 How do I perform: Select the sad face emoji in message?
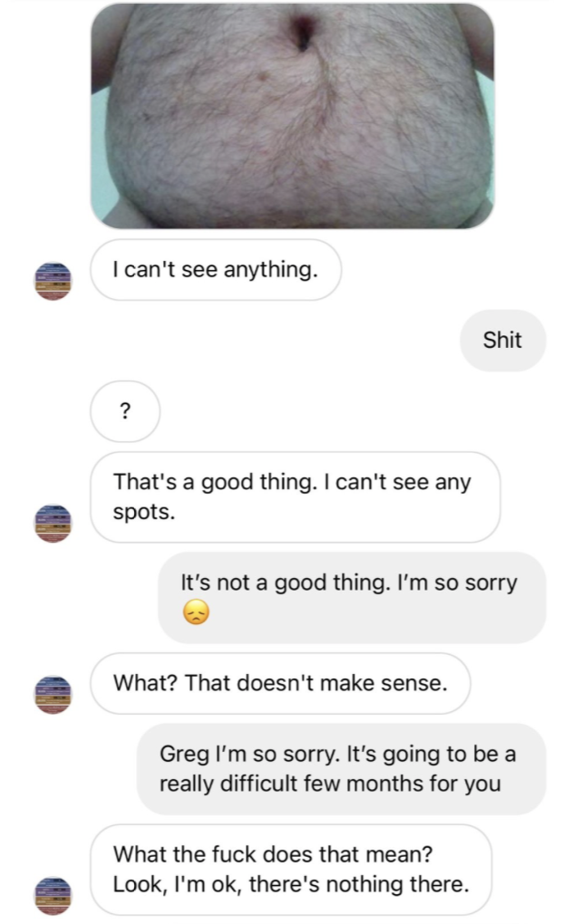pyautogui.click(x=197, y=612)
